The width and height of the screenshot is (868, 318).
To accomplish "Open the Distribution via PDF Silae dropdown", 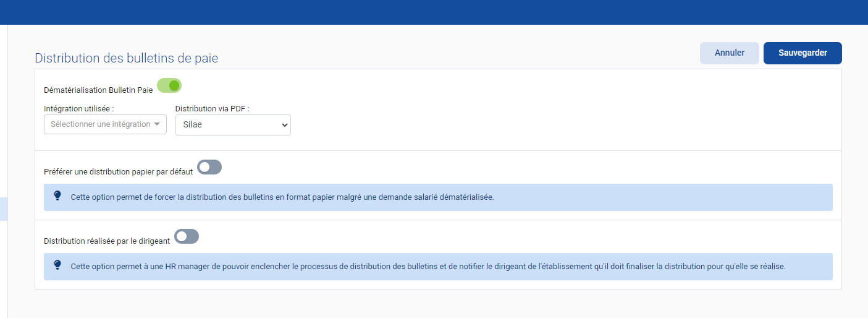I will coord(233,124).
